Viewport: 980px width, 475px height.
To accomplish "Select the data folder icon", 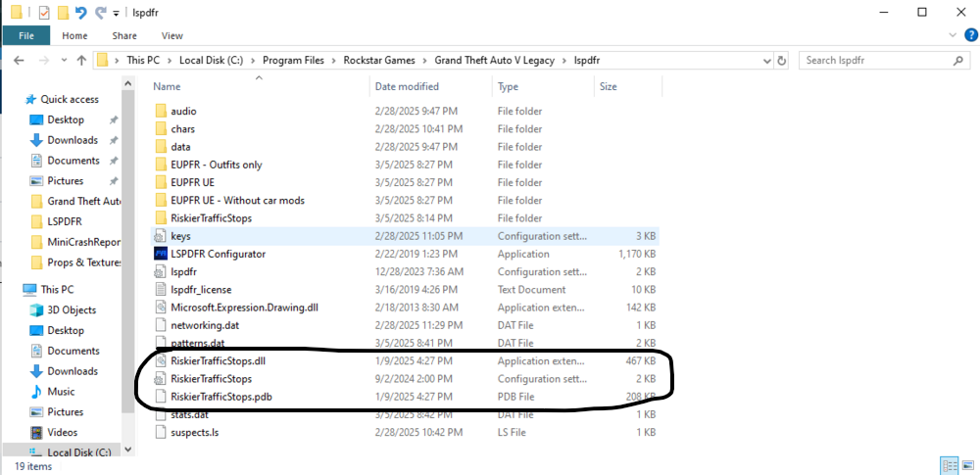I will point(161,147).
